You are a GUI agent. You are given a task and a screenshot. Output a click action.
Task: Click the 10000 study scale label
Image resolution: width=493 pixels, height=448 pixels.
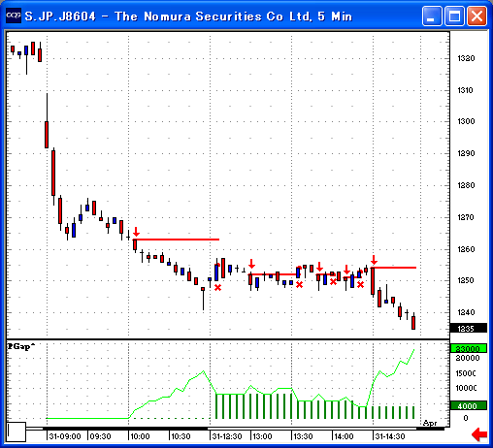[x=466, y=388]
